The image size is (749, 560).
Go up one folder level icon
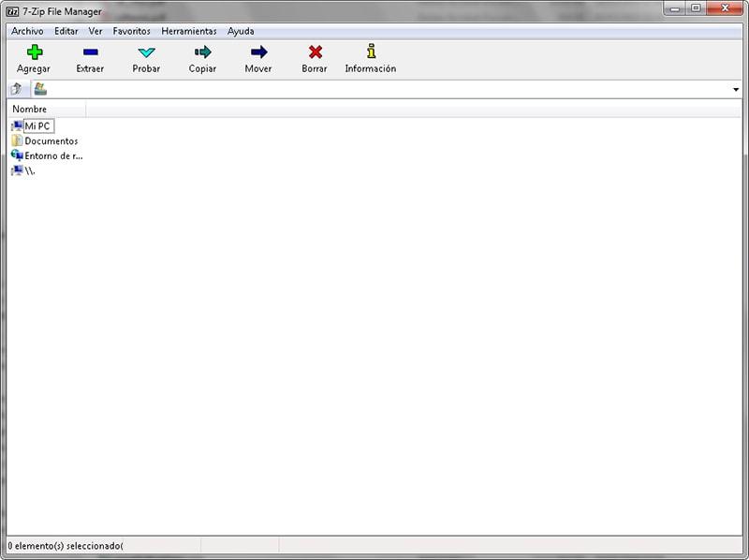click(x=16, y=89)
